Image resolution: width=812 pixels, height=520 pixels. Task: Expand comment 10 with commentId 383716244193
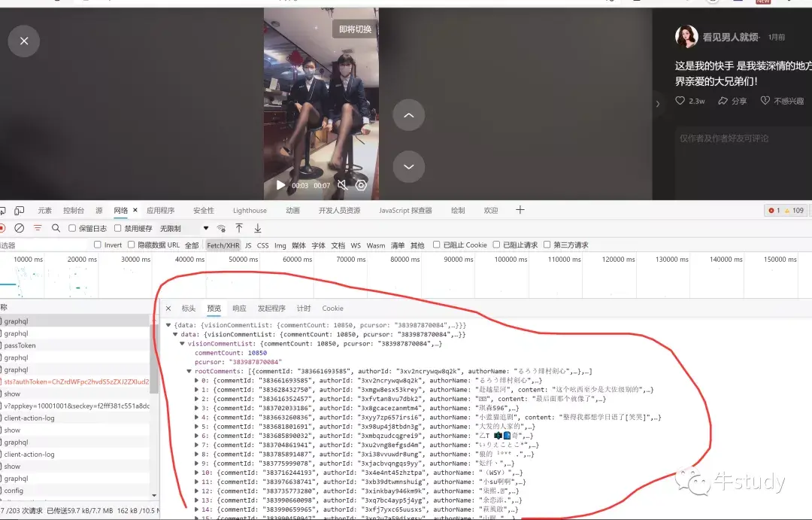point(196,473)
